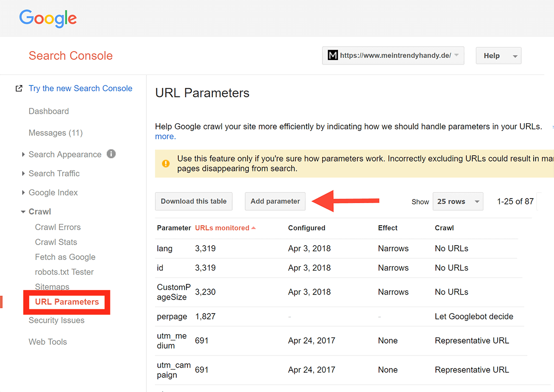Click Try the new Search Console link

80,88
